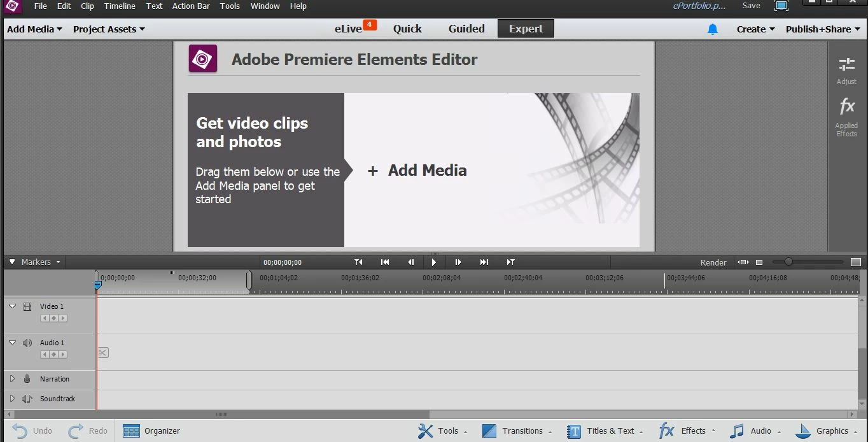868x442 pixels.
Task: Open the Effects panel
Action: [687, 431]
